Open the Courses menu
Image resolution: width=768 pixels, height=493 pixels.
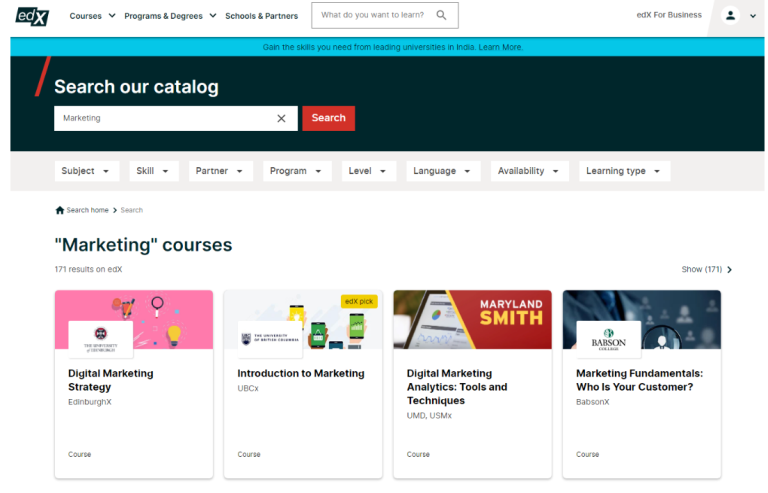(92, 16)
